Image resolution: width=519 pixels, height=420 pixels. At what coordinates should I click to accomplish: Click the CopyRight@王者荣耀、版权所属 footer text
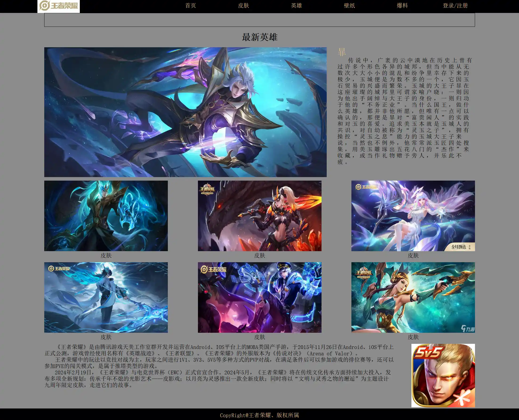[259, 415]
